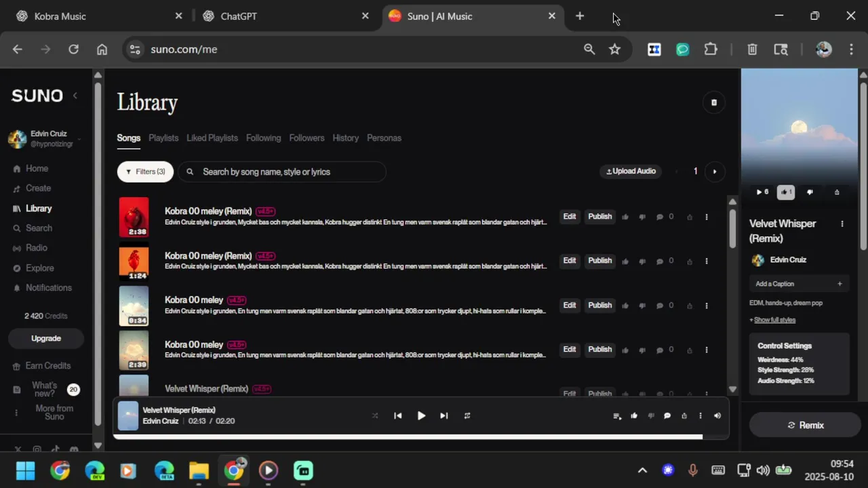The width and height of the screenshot is (868, 488).
Task: Switch to the Personas tab
Action: (x=384, y=138)
